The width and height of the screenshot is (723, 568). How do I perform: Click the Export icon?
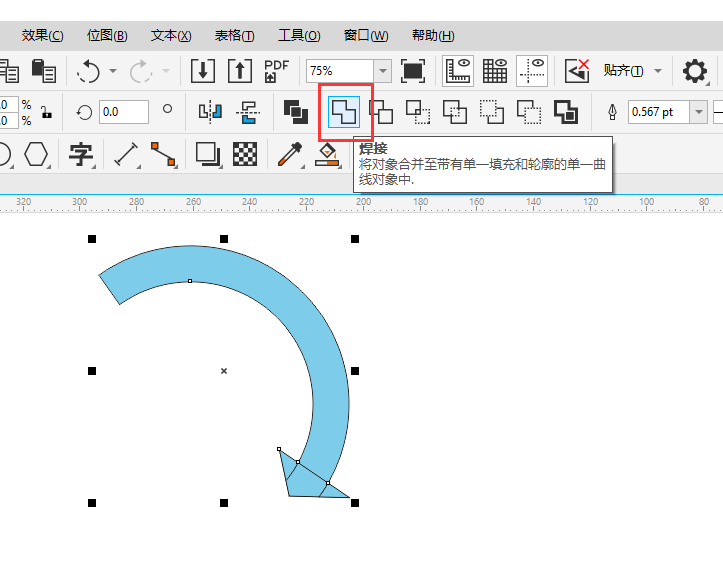tap(240, 71)
